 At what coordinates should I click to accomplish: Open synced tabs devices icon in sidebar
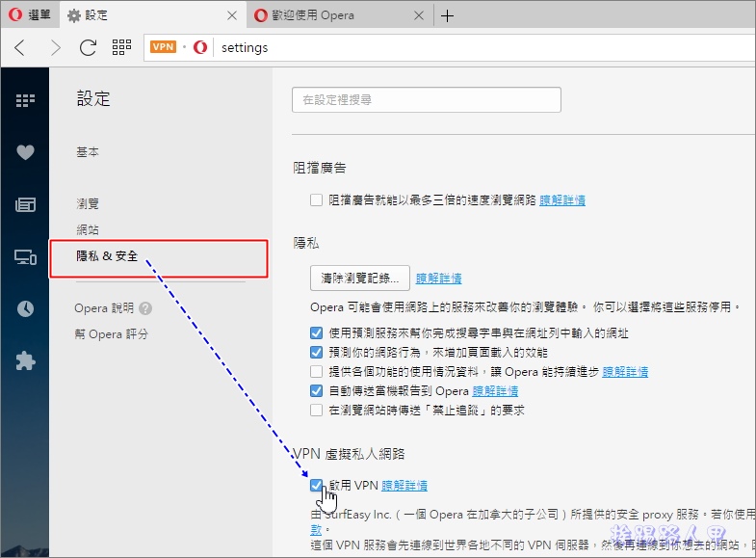tap(25, 257)
